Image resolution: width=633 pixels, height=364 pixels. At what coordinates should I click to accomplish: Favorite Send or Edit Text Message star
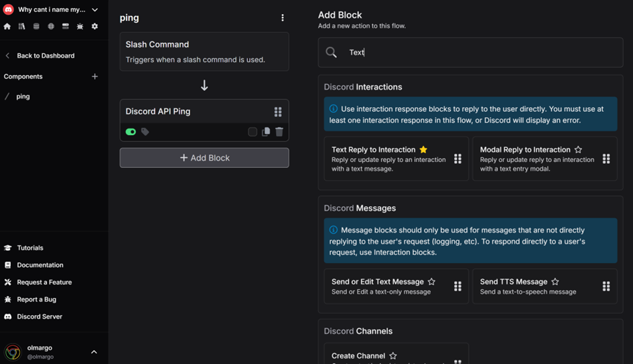[431, 282]
